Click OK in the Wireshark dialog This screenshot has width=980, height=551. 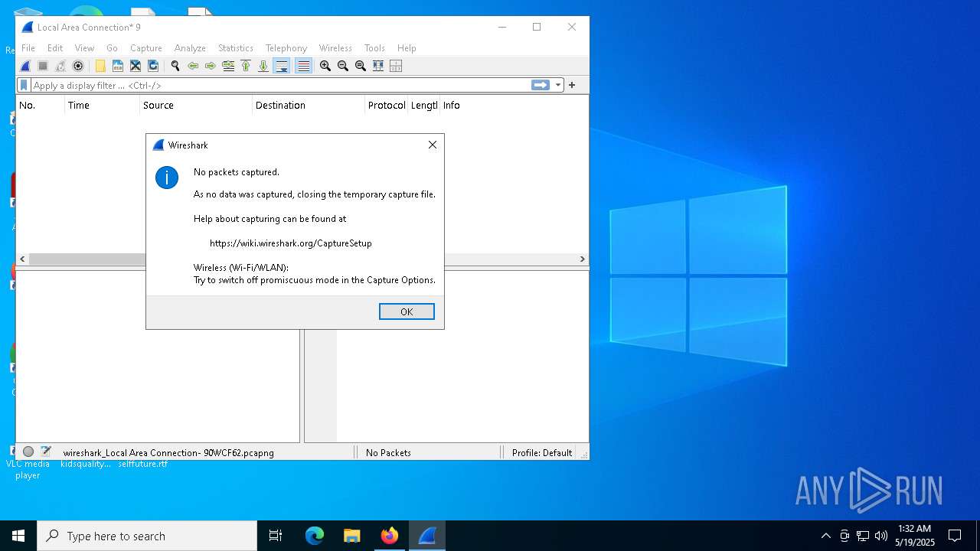point(407,311)
